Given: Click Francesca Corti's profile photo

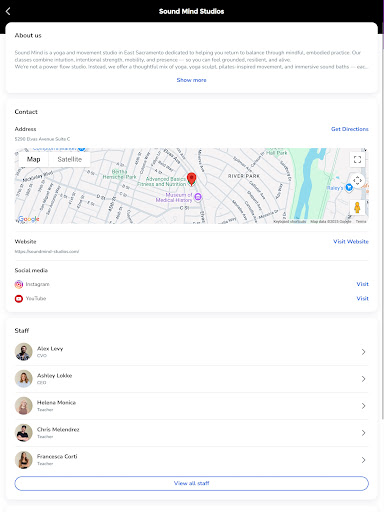Looking at the screenshot, I should (23, 460).
